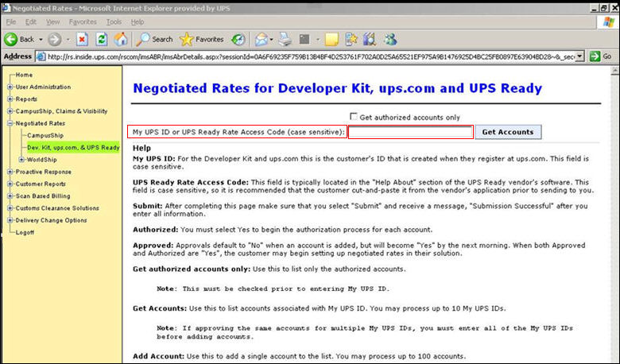
Task: Click the Back arrow button
Action: 10,39
